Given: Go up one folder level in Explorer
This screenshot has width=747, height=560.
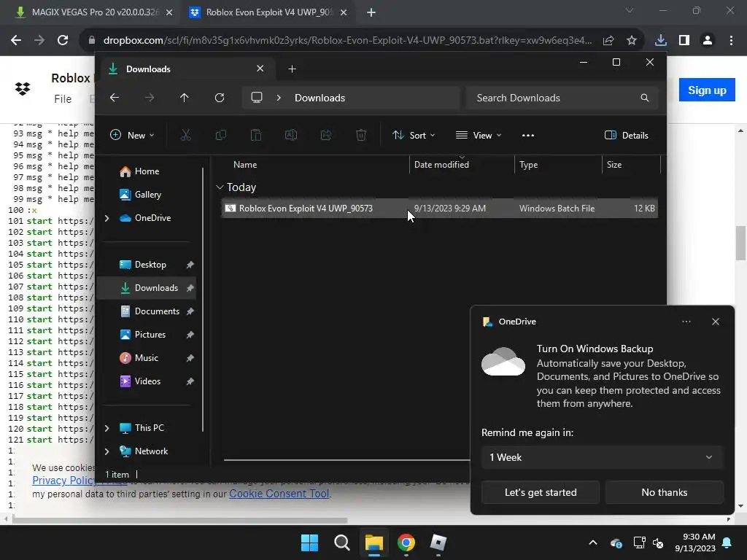Looking at the screenshot, I should 185,98.
